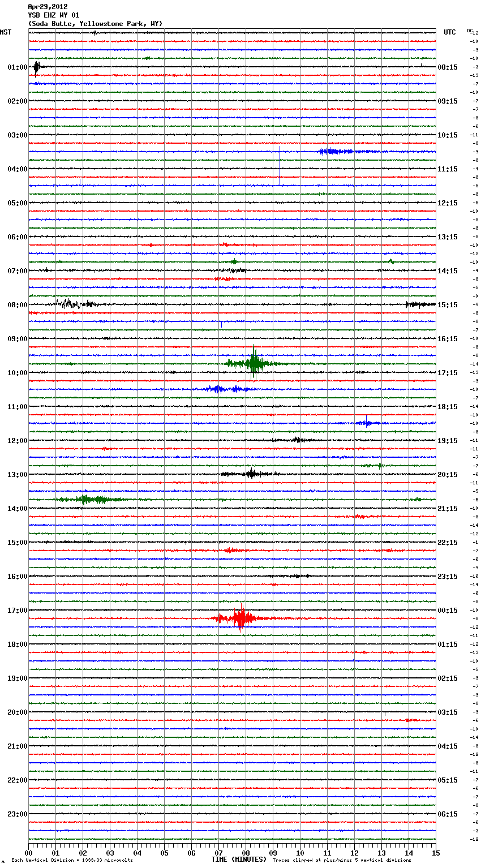Click the minute 10 tick label on bottom axis

point(300,853)
